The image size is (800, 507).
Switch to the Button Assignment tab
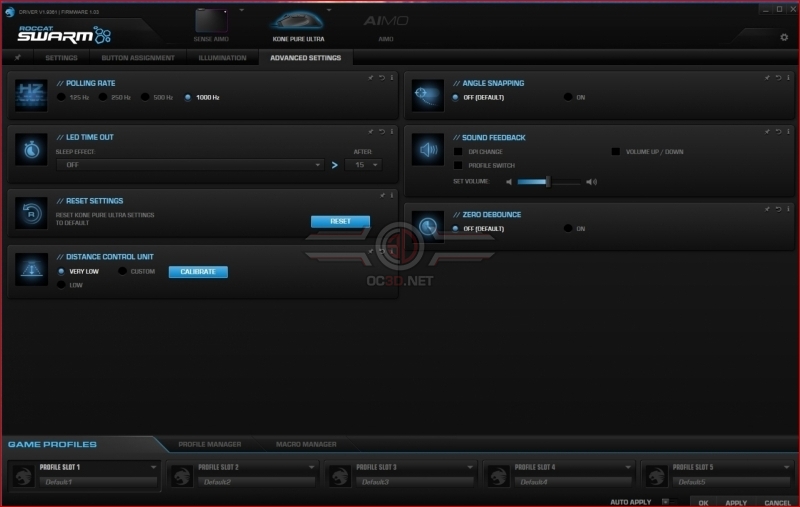tap(138, 58)
